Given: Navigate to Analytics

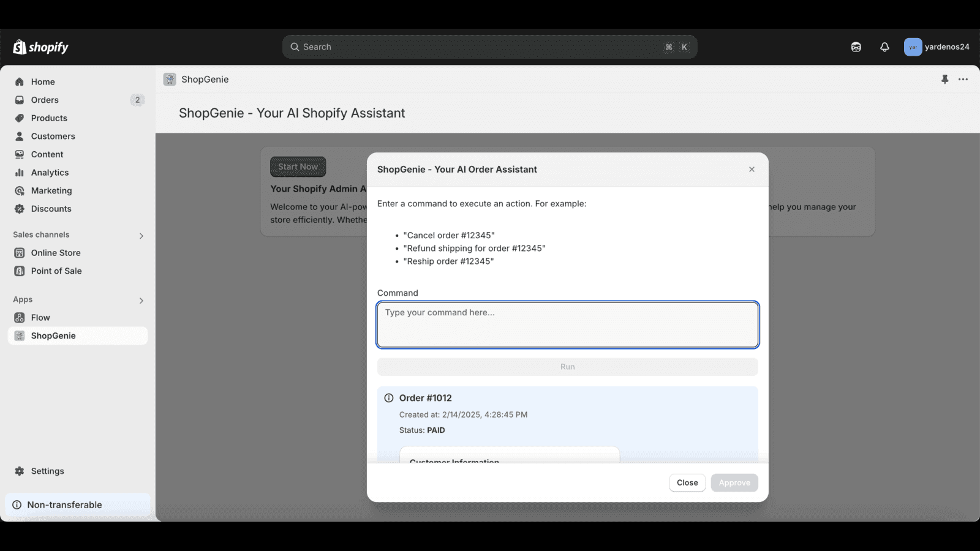Looking at the screenshot, I should (50, 173).
